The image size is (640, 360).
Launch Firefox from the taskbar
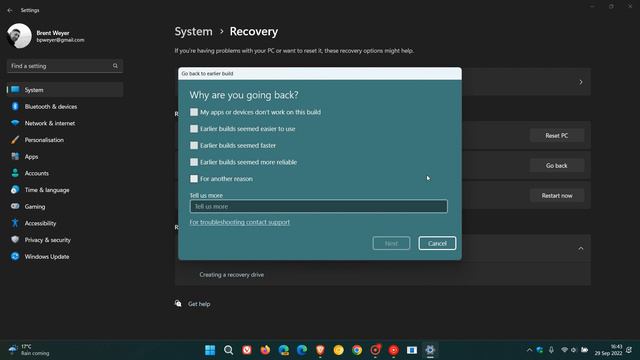(265, 350)
